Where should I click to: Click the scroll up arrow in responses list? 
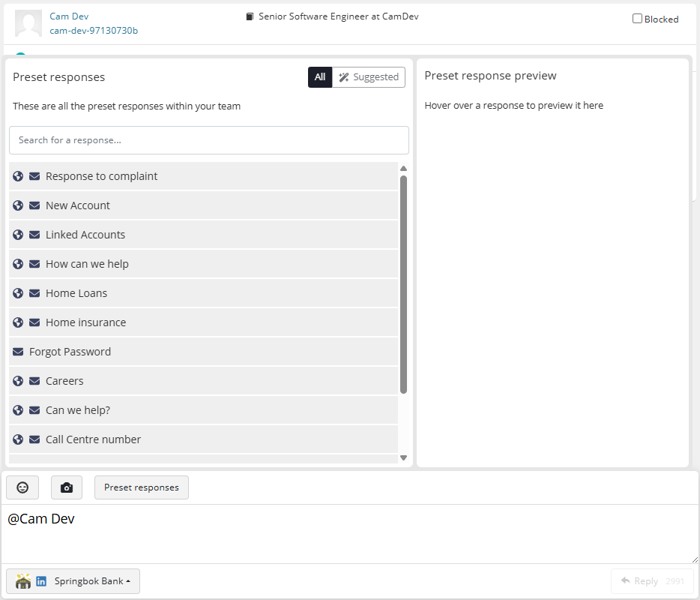(x=403, y=169)
